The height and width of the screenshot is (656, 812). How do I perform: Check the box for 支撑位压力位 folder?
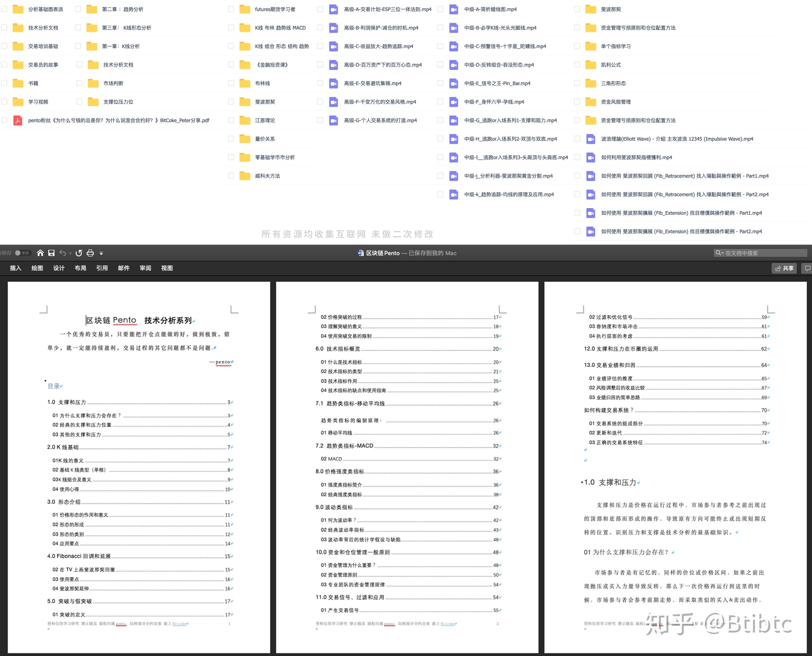(x=79, y=102)
